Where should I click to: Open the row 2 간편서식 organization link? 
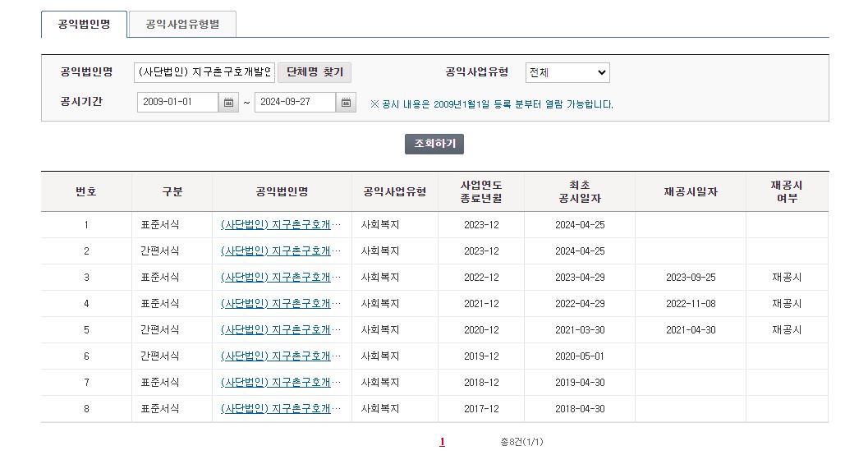coord(276,251)
